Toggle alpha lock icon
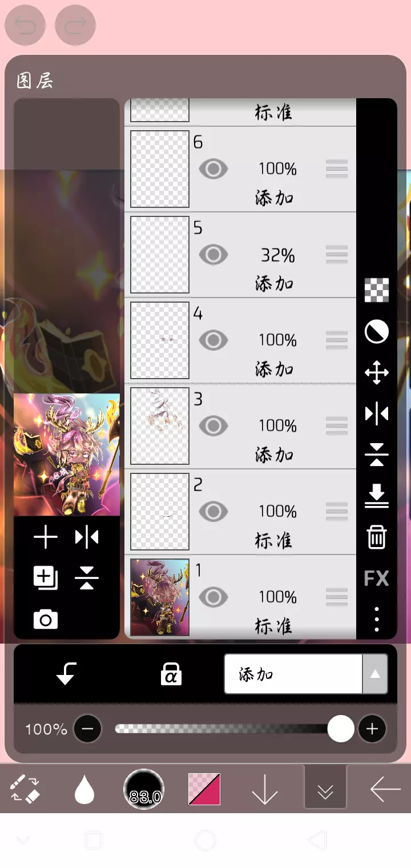The height and width of the screenshot is (868, 411). 171,674
